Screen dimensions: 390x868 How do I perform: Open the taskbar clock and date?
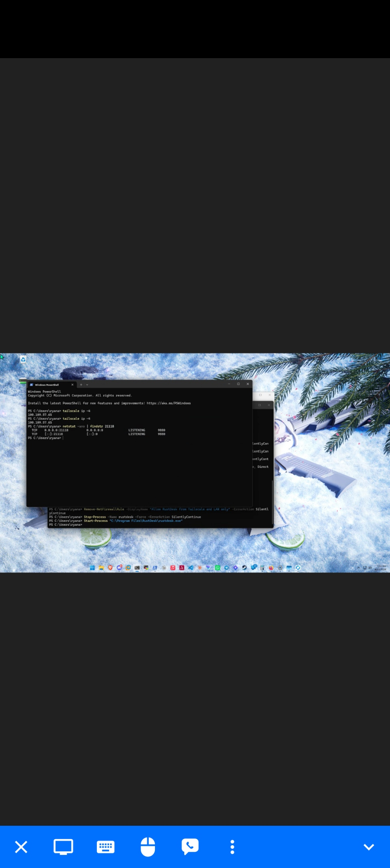click(381, 568)
